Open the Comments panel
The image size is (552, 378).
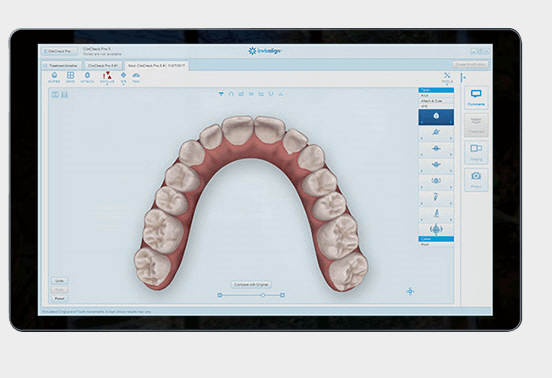pos(476,97)
